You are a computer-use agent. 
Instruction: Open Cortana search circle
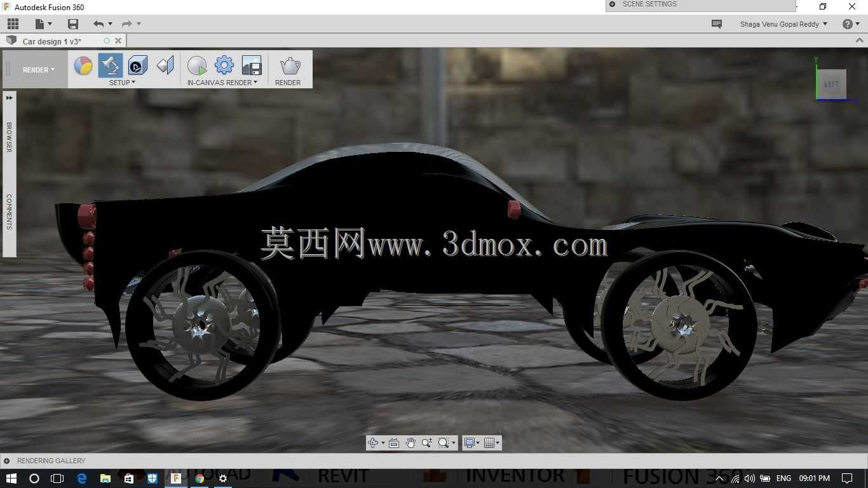pos(34,478)
